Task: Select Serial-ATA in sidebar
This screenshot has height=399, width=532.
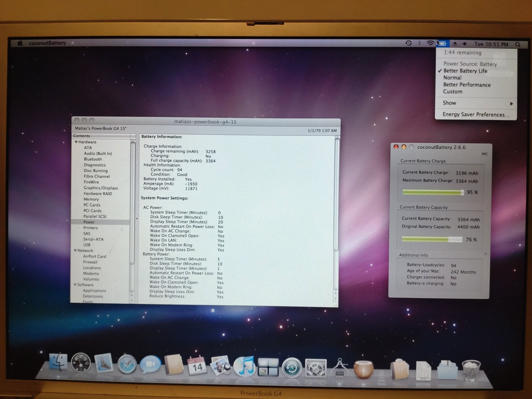Action: 93,239
